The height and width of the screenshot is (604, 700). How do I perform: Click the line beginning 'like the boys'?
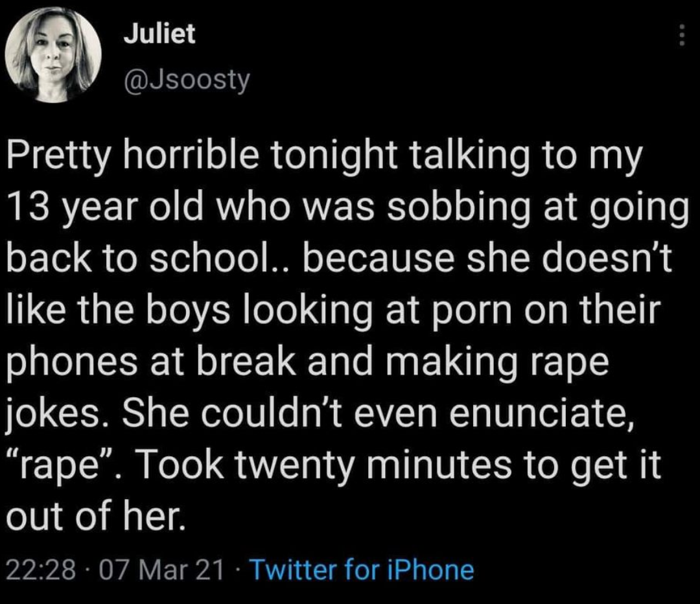tap(334, 310)
